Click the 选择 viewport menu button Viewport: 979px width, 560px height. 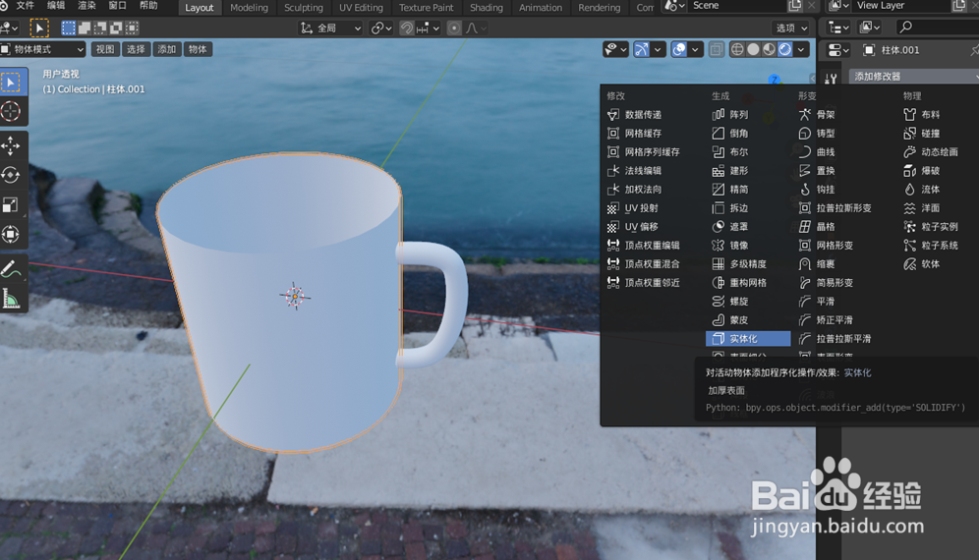tap(136, 49)
